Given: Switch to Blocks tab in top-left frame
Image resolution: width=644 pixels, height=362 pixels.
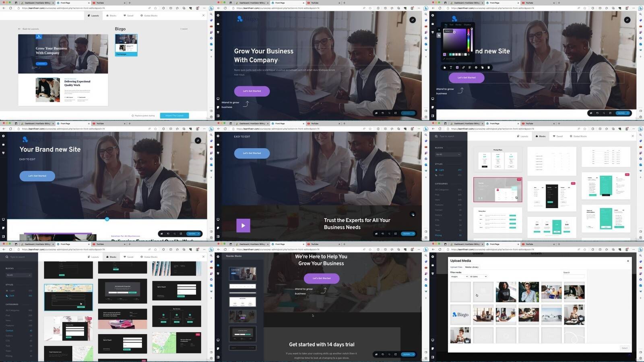Looking at the screenshot, I should tap(111, 16).
